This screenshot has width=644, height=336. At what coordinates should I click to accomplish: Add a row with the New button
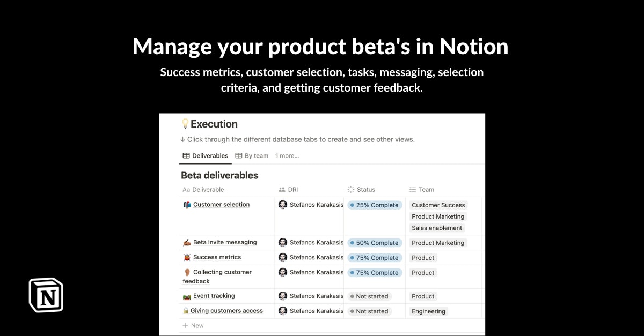pyautogui.click(x=193, y=326)
